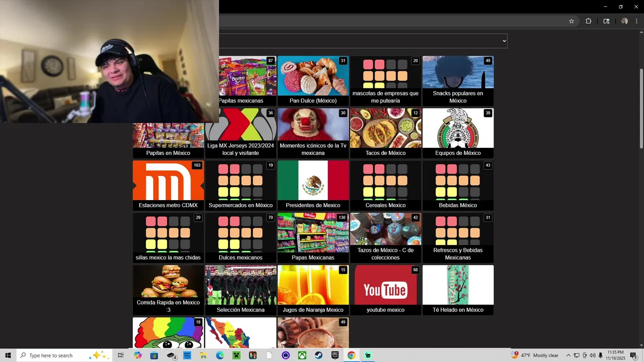
Task: Open the Xbox app from the taskbar
Action: pos(302,355)
